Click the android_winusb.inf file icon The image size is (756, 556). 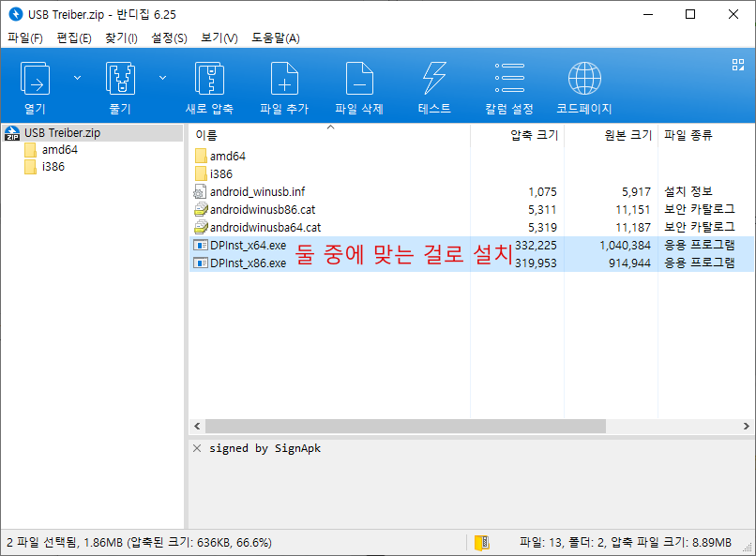click(x=200, y=192)
